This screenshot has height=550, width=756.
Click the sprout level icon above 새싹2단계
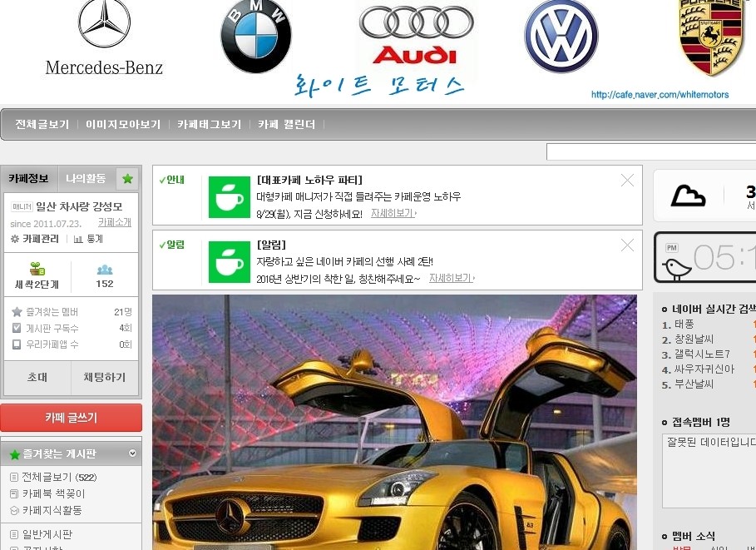tap(37, 269)
